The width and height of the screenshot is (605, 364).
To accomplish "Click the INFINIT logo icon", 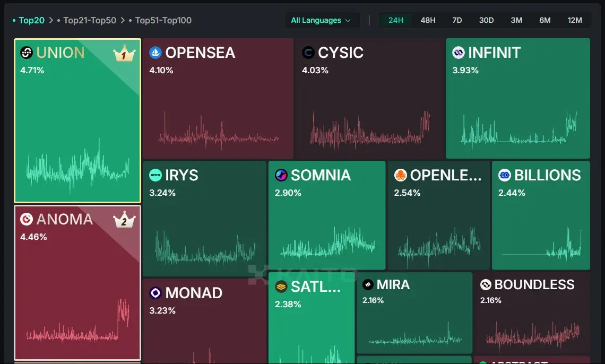I will coord(459,53).
